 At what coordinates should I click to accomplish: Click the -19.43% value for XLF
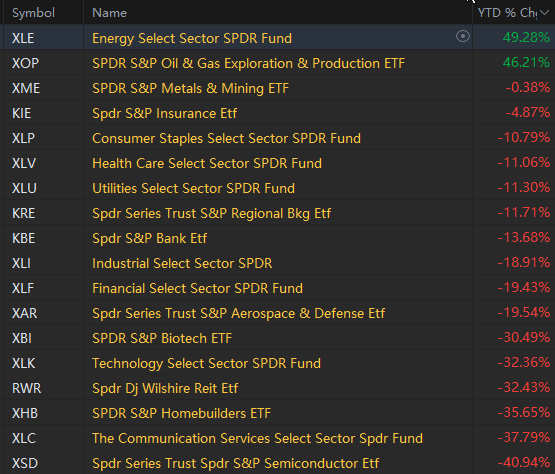[523, 287]
